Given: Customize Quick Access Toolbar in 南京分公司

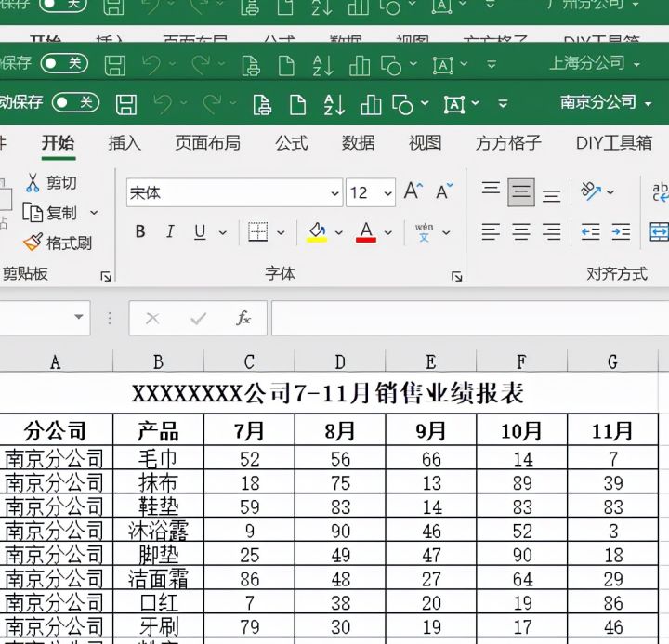Looking at the screenshot, I should [x=503, y=104].
